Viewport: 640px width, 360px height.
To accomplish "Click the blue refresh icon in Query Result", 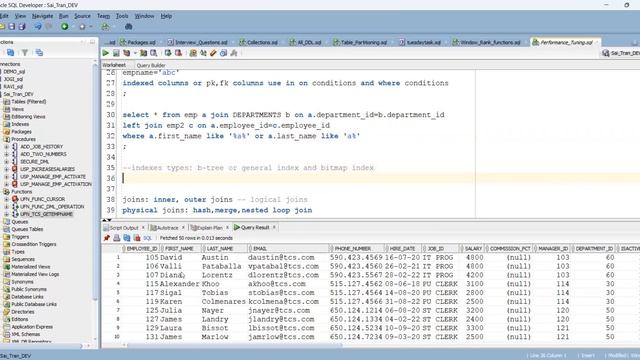I will pos(127,238).
